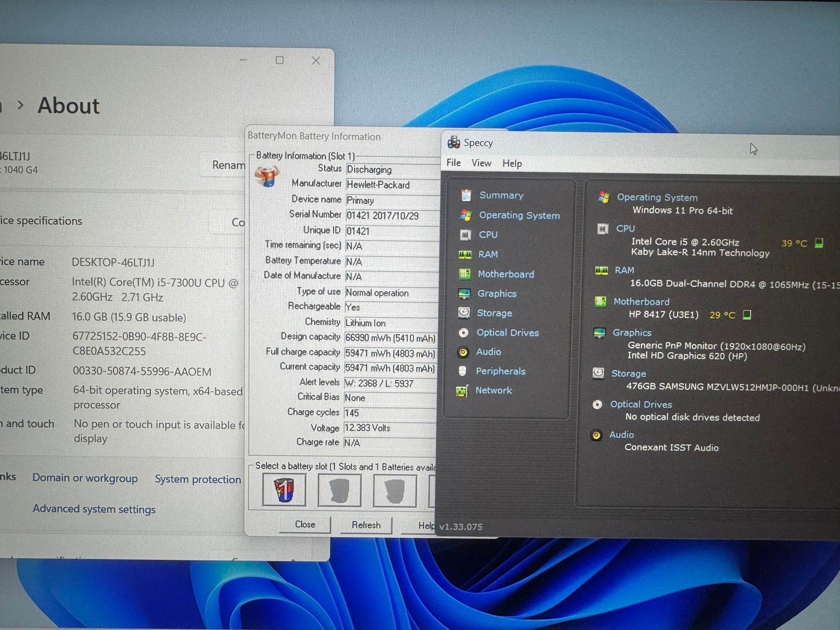Click the Windows flag icon beside Operating System summary
The height and width of the screenshot is (630, 840).
tap(603, 197)
